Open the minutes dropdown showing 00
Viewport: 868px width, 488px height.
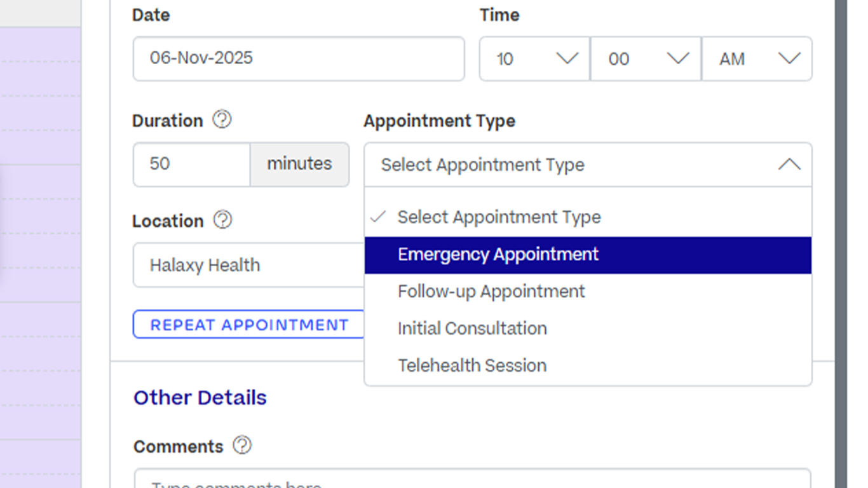646,59
